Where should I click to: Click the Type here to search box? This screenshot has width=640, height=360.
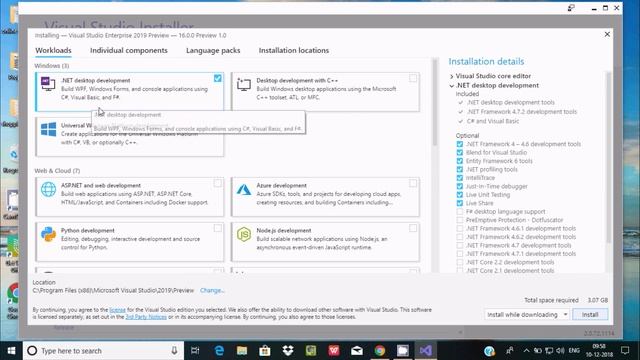coord(103,351)
